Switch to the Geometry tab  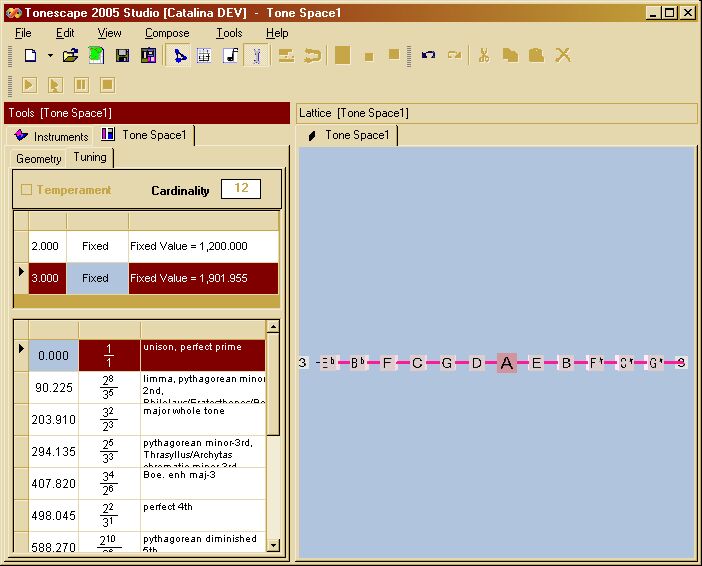coord(39,159)
